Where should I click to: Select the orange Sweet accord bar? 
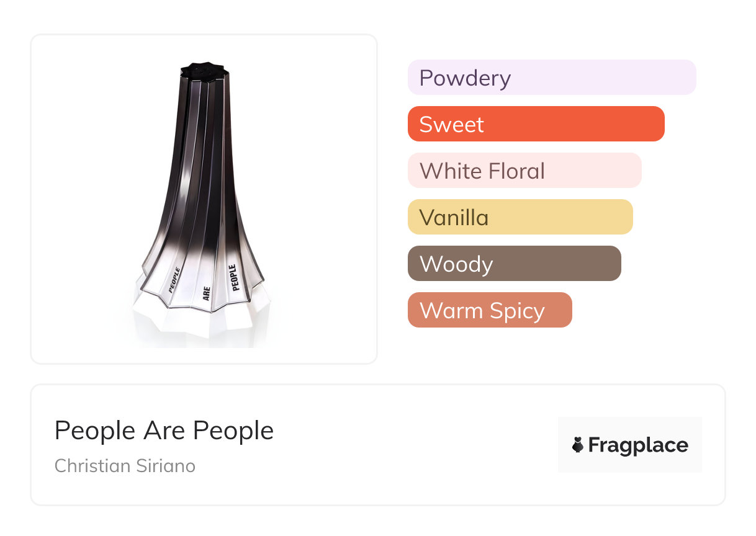[x=536, y=124]
